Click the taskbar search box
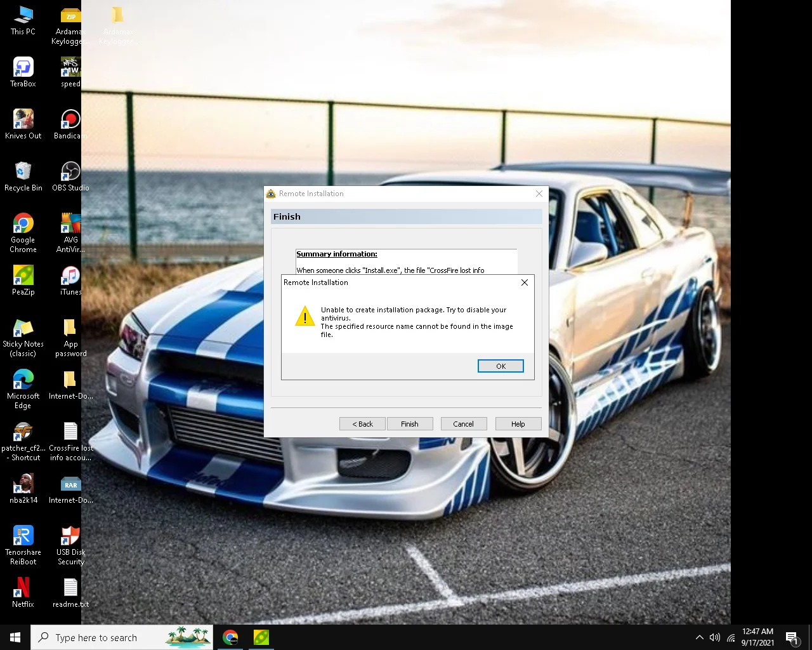This screenshot has height=650, width=812. (x=122, y=637)
